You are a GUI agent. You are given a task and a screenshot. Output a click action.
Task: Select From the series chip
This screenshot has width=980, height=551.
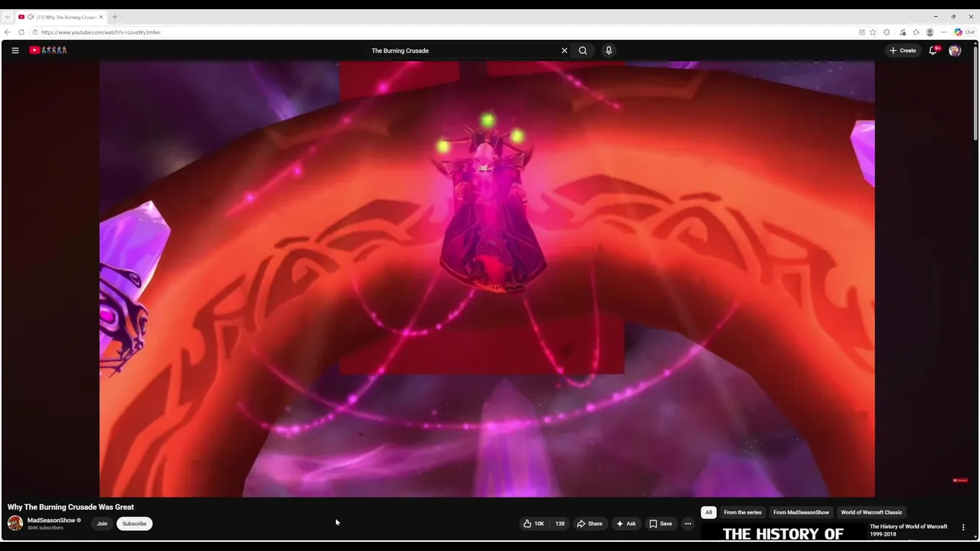pos(743,512)
